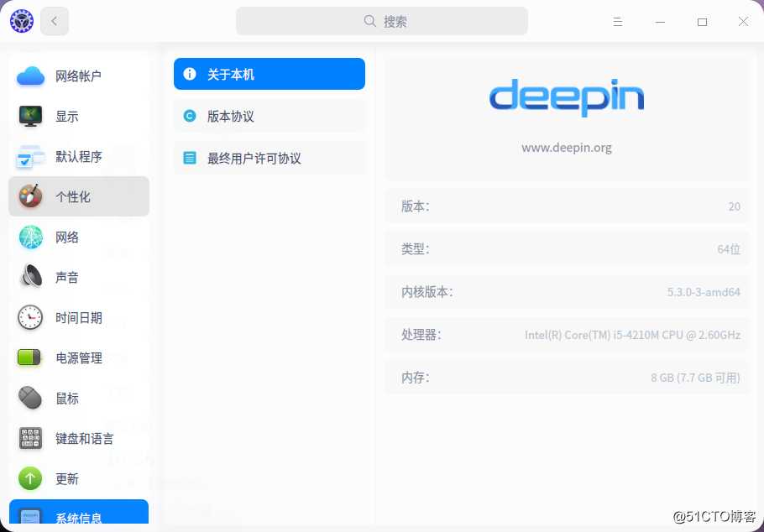This screenshot has width=764, height=532.
Task: Go back with the arrow button
Action: 54,21
